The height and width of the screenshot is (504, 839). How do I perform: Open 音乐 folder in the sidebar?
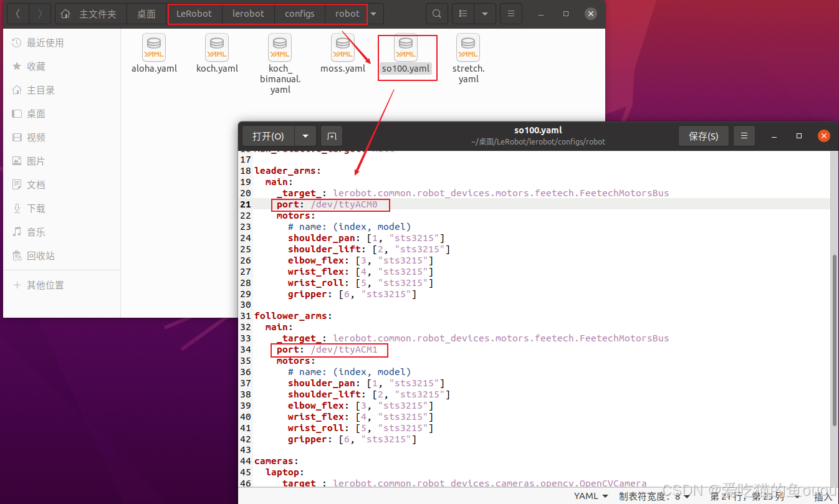62,232
